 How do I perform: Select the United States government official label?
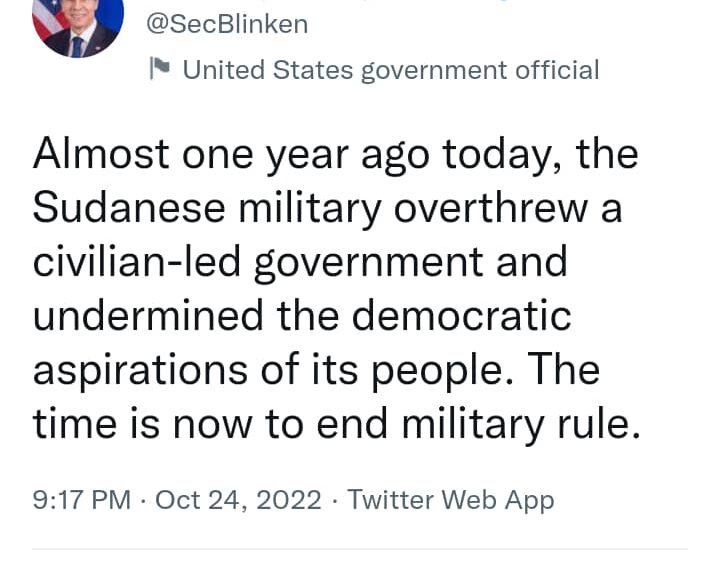391,70
